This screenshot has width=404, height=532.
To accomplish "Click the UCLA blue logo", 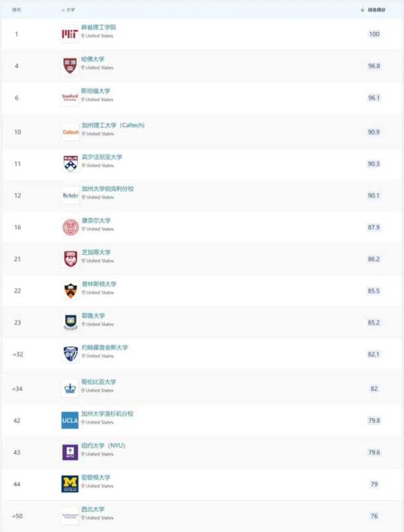I will coord(70,420).
